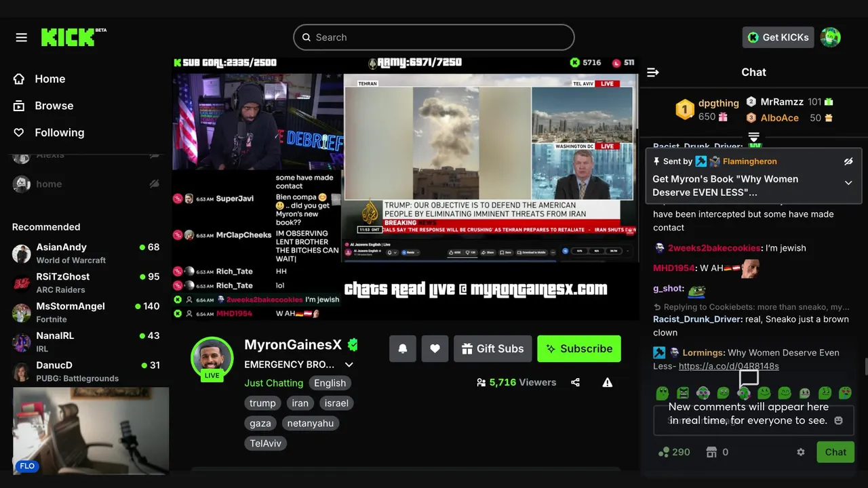868x488 pixels.
Task: Open the a.co book link in chat
Action: 728,366
